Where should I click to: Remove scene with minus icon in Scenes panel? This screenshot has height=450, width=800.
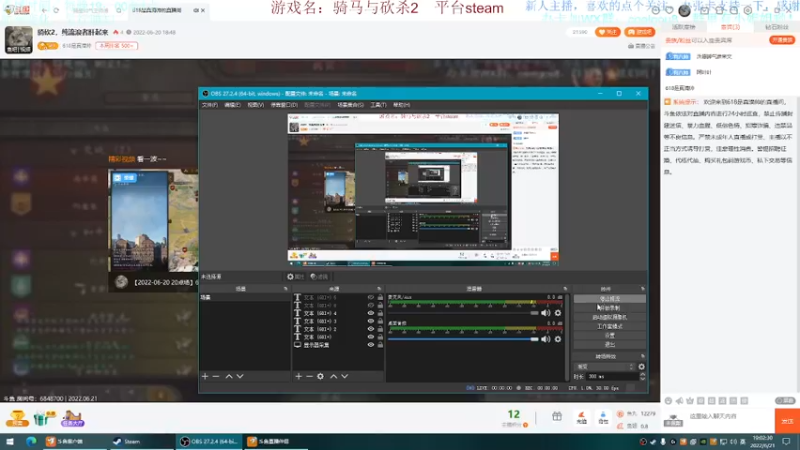(x=216, y=376)
